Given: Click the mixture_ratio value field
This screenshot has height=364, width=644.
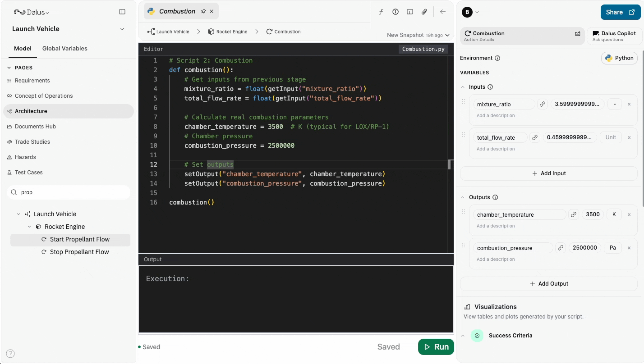Looking at the screenshot, I should coord(577,104).
